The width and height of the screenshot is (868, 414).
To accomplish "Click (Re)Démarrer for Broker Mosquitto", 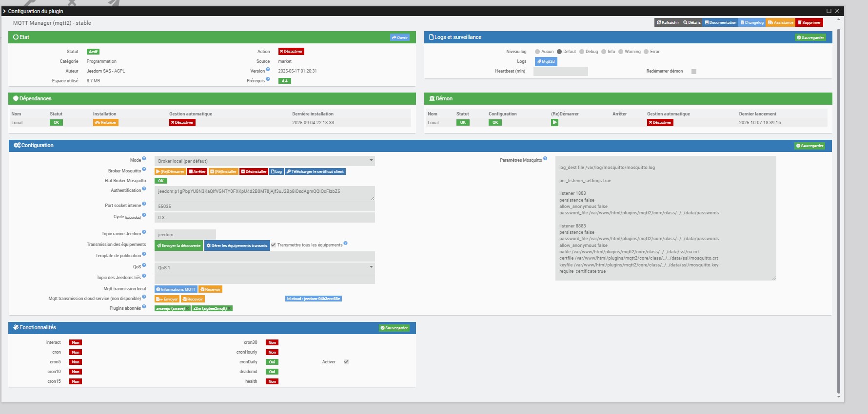I will (170, 171).
